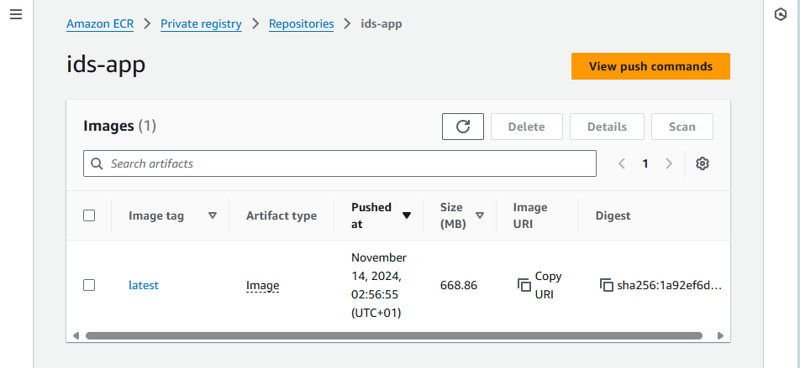
Task: Copy the sha256 digest icon
Action: 606,285
